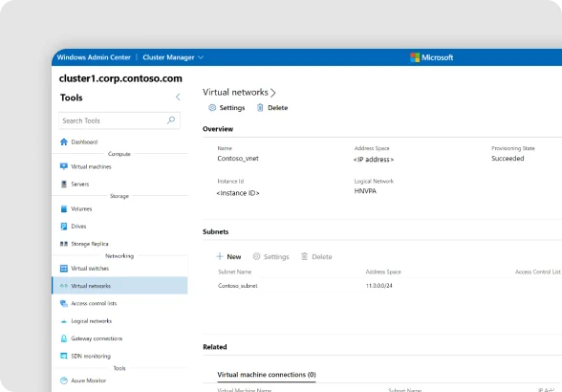Image resolution: width=562 pixels, height=392 pixels.
Task: Go to Windows Admin Center home link
Action: coord(94,57)
